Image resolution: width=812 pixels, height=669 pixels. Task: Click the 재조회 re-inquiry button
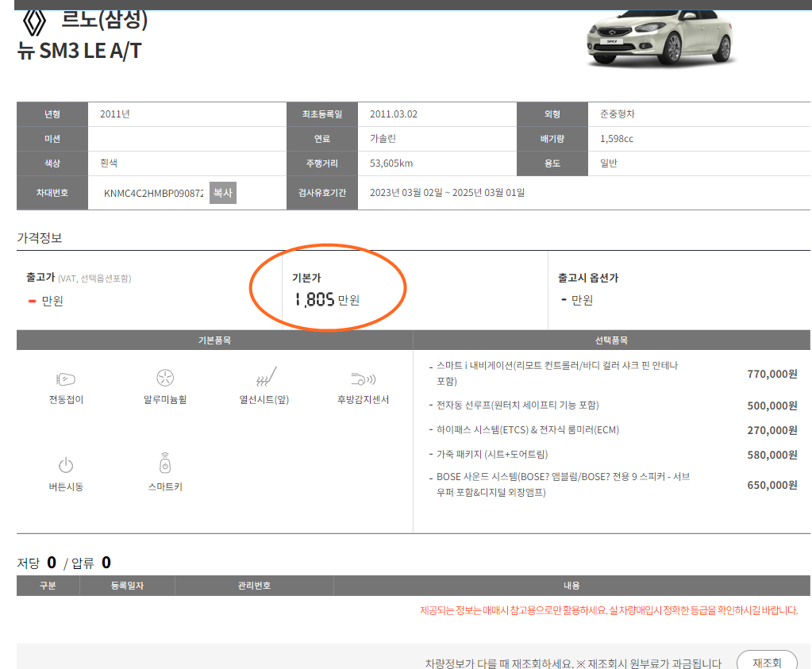point(767,663)
